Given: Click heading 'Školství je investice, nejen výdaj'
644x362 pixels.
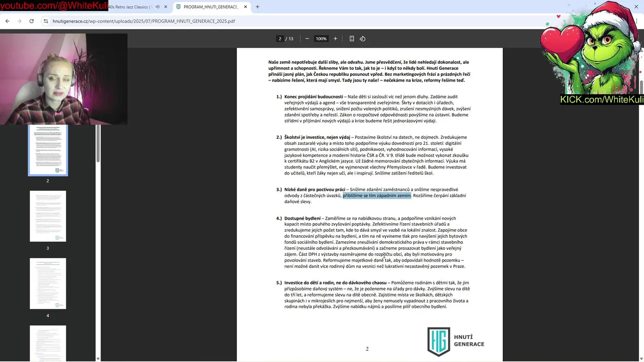Looking at the screenshot, I should [317, 137].
